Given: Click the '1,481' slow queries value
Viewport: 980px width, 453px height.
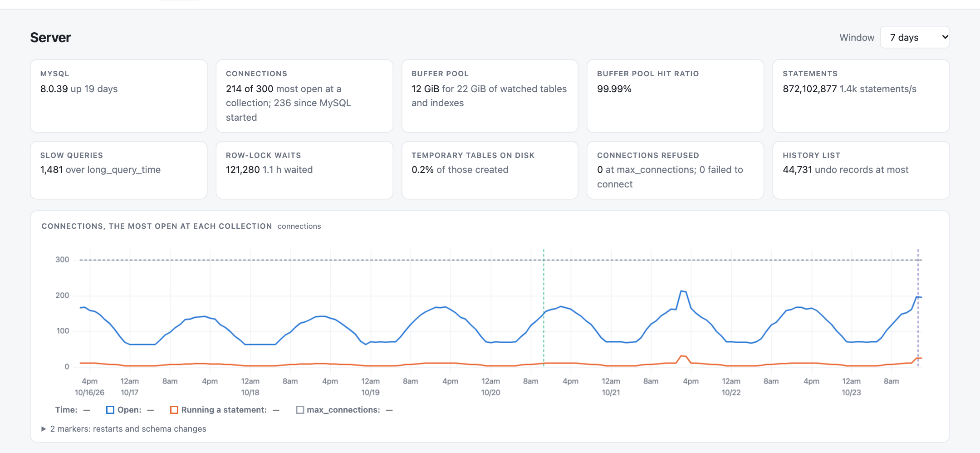Looking at the screenshot, I should (x=51, y=170).
